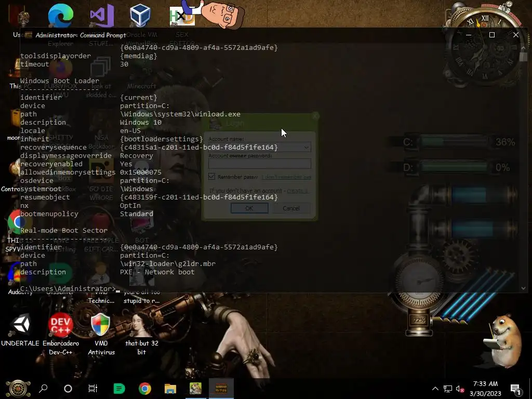Screen dimensions: 532x399
Task: Focus the Account owner password field
Action: click(x=260, y=164)
